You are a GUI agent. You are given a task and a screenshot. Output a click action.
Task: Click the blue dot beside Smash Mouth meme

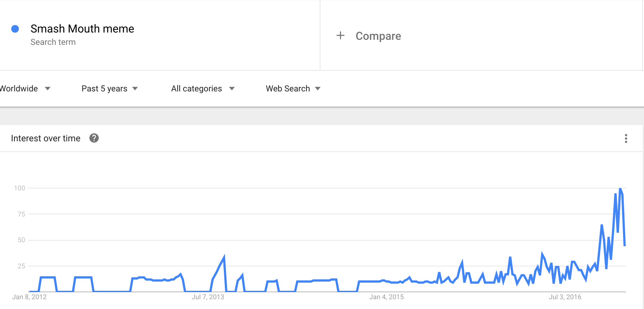pos(15,29)
